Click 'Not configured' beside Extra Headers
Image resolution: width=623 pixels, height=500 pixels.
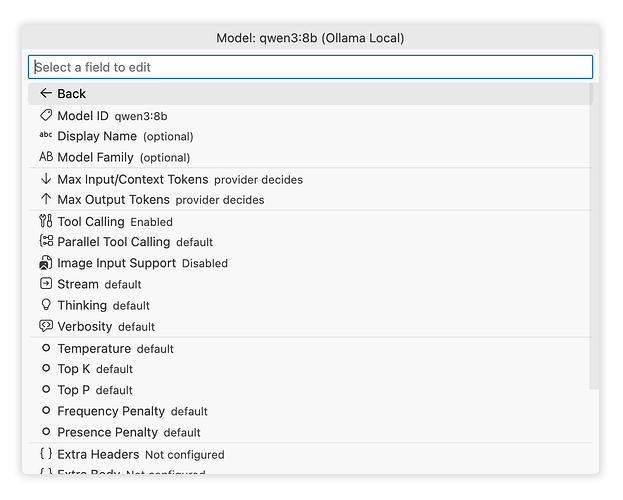click(185, 454)
